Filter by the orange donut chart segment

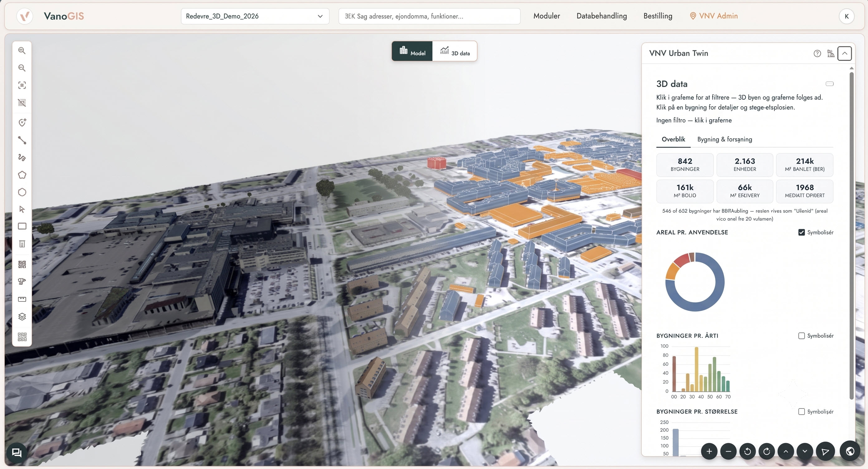pos(672,271)
